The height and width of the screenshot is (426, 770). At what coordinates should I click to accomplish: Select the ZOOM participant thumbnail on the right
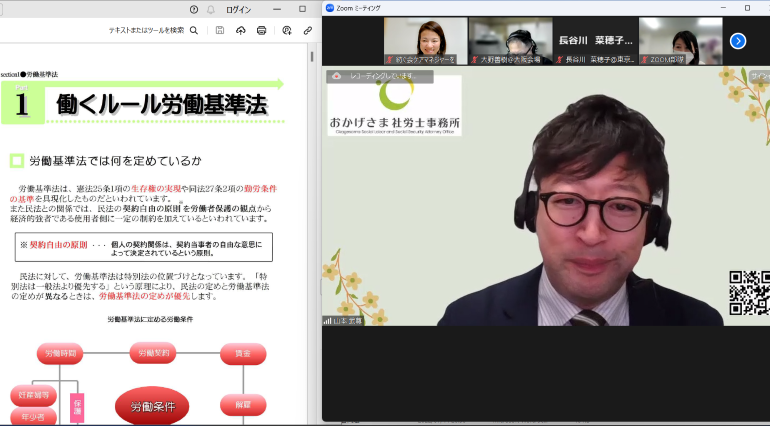tap(680, 41)
